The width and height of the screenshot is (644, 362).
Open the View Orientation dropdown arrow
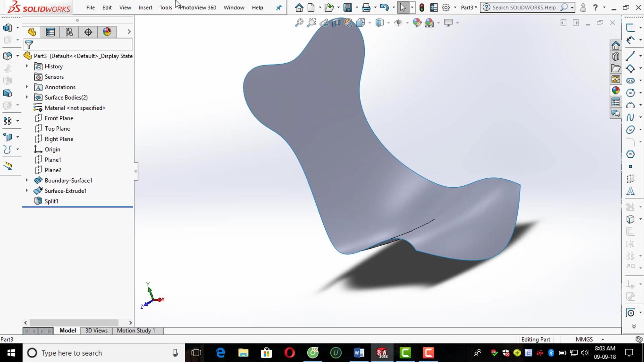pos(369,22)
